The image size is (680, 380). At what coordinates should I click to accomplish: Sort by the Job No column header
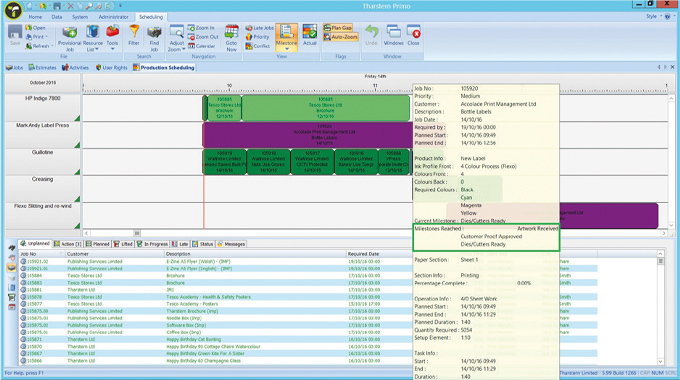[42, 254]
